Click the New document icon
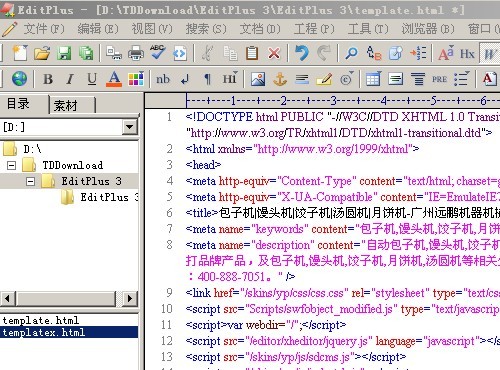Image resolution: width=500 pixels, height=370 pixels. pyautogui.click(x=20, y=53)
